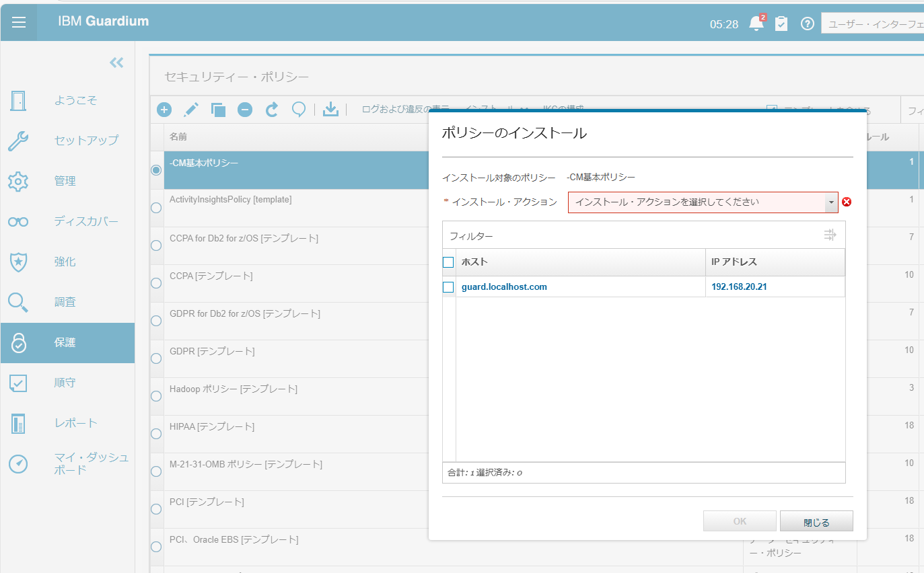
Task: Click the ようこそ door icon
Action: [x=18, y=100]
